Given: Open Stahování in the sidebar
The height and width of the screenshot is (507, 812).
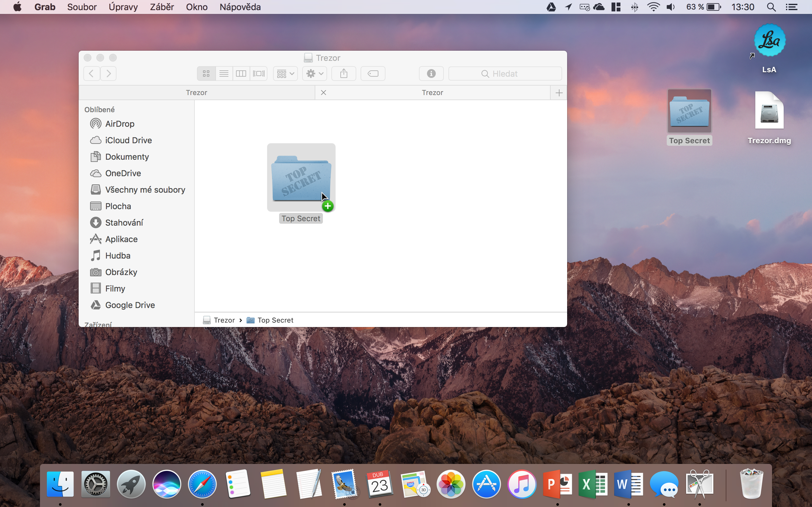Looking at the screenshot, I should [124, 223].
